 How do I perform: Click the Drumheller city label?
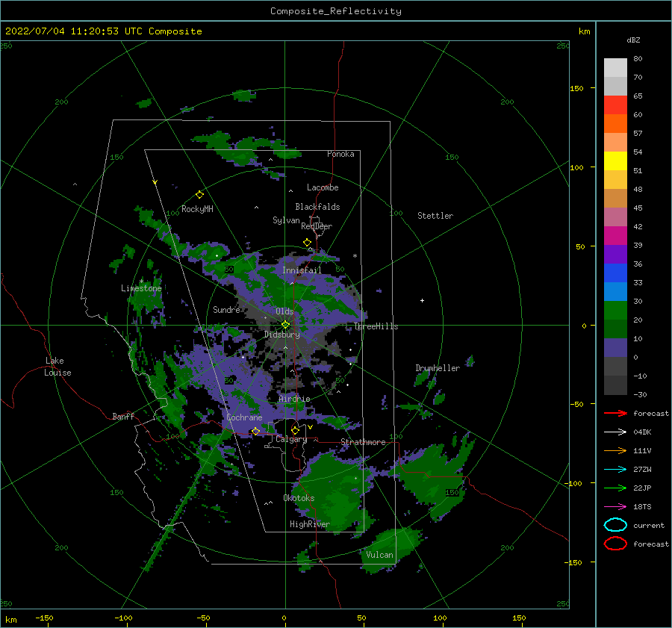point(438,368)
